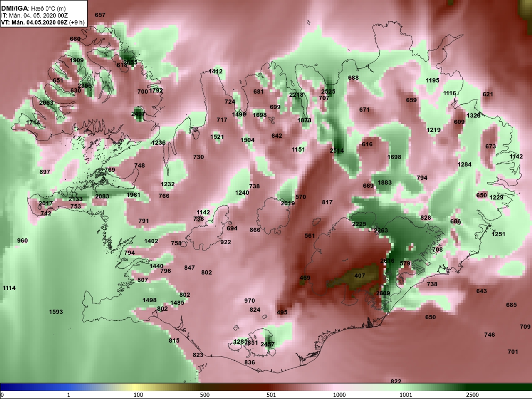Click the '100' label on the color scale
Image resolution: width=532 pixels, height=399 pixels.
click(138, 395)
